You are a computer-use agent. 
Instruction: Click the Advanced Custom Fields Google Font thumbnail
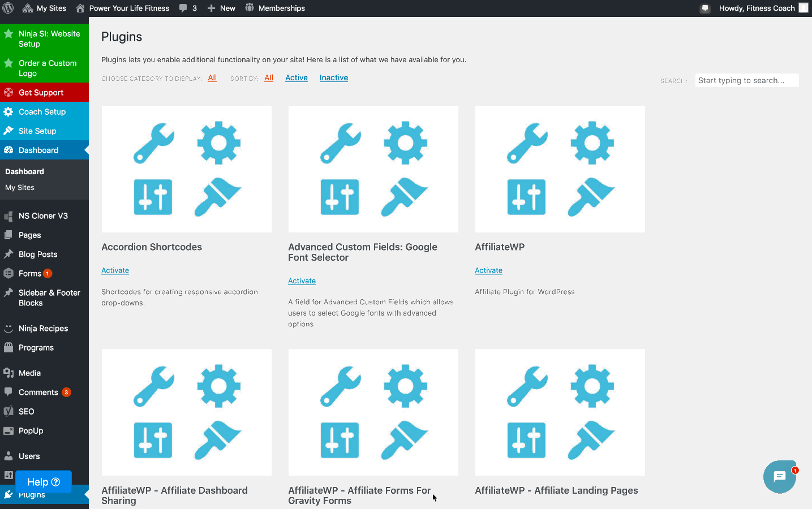pyautogui.click(x=373, y=169)
